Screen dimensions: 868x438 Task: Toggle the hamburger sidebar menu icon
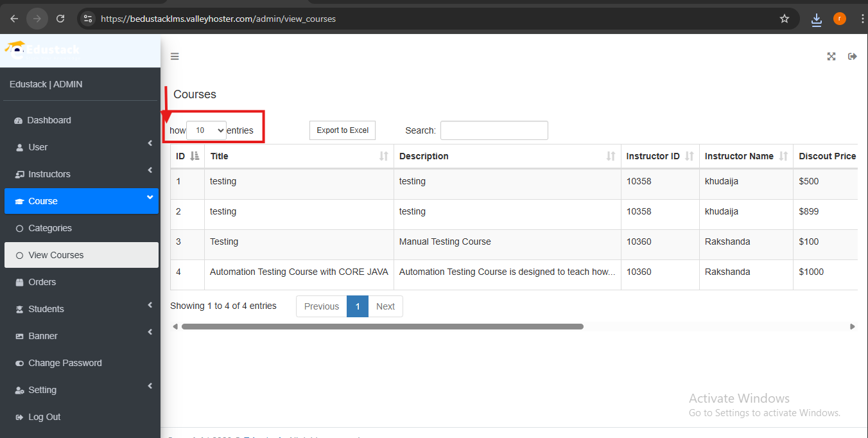pyautogui.click(x=175, y=57)
